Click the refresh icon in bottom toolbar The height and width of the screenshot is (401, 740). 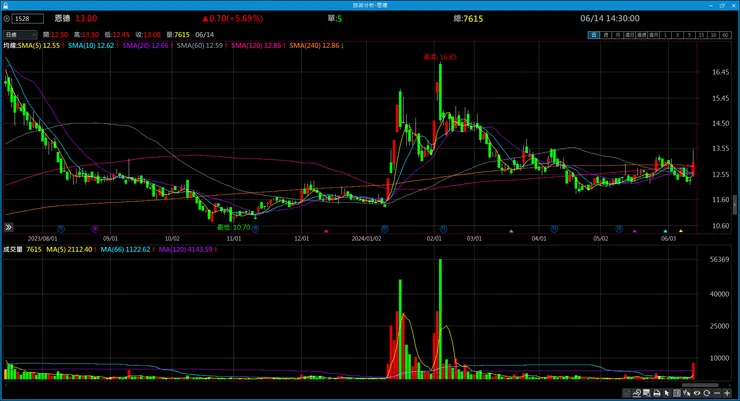point(706,393)
